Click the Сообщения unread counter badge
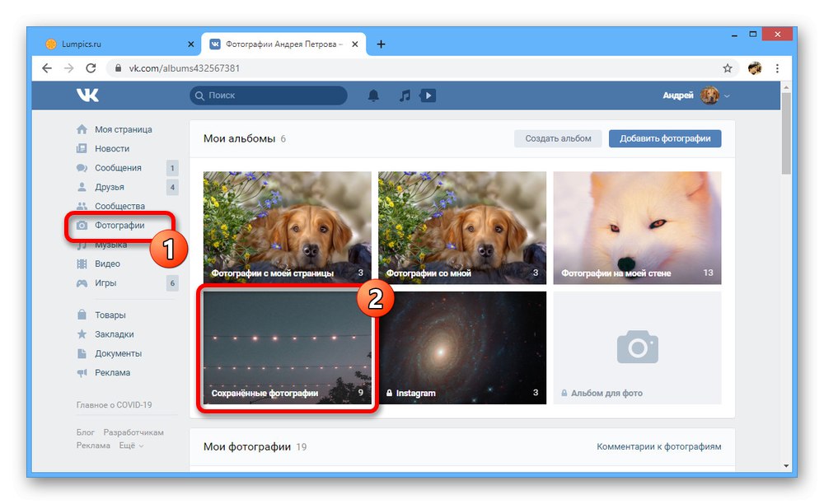The width and height of the screenshot is (824, 504). [x=172, y=168]
